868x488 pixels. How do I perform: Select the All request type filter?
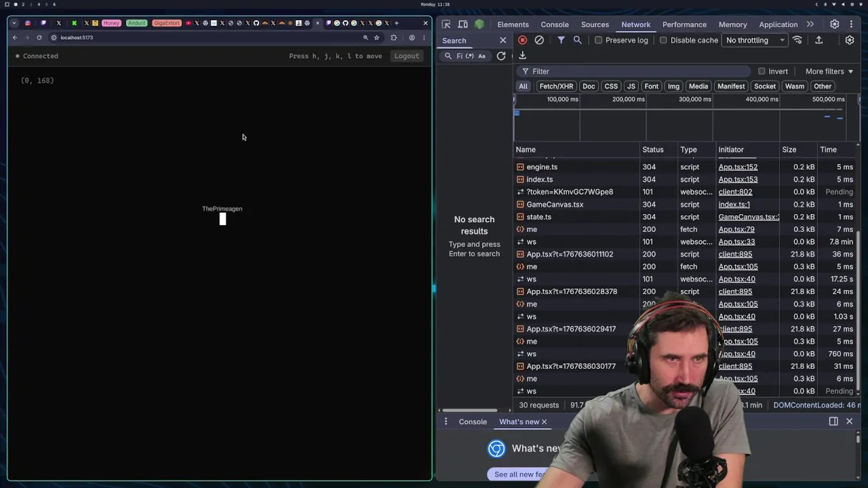coord(523,86)
